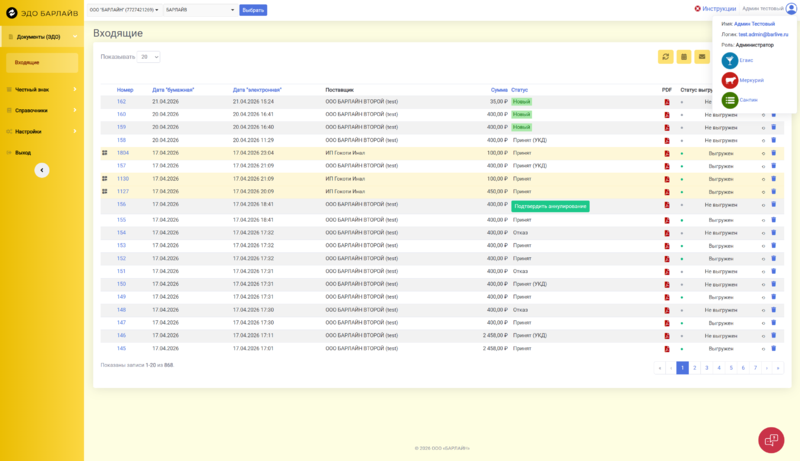This screenshot has width=800, height=461.
Task: Open the PDF for document 1804
Action: pos(666,153)
